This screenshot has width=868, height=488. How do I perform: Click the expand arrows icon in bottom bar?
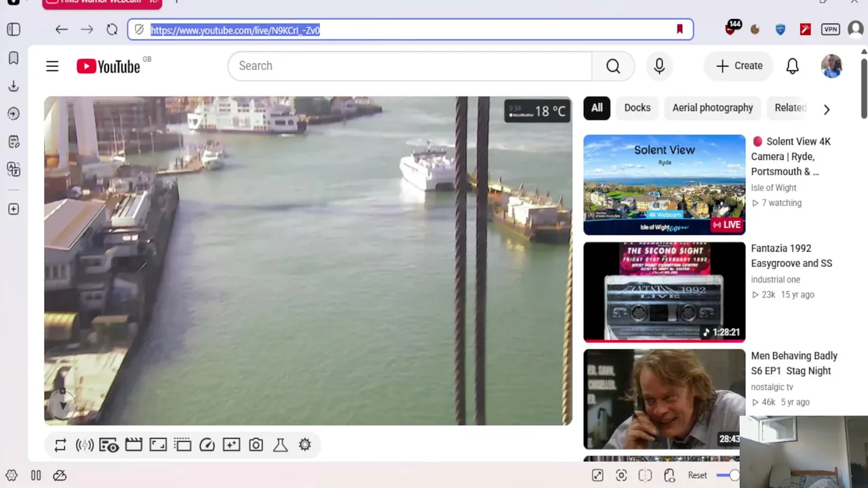click(597, 475)
